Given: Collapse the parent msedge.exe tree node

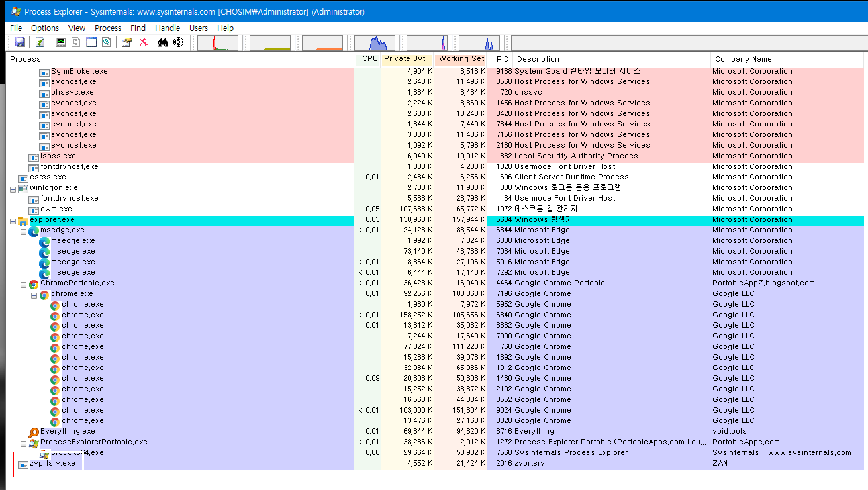Looking at the screenshot, I should tap(23, 230).
